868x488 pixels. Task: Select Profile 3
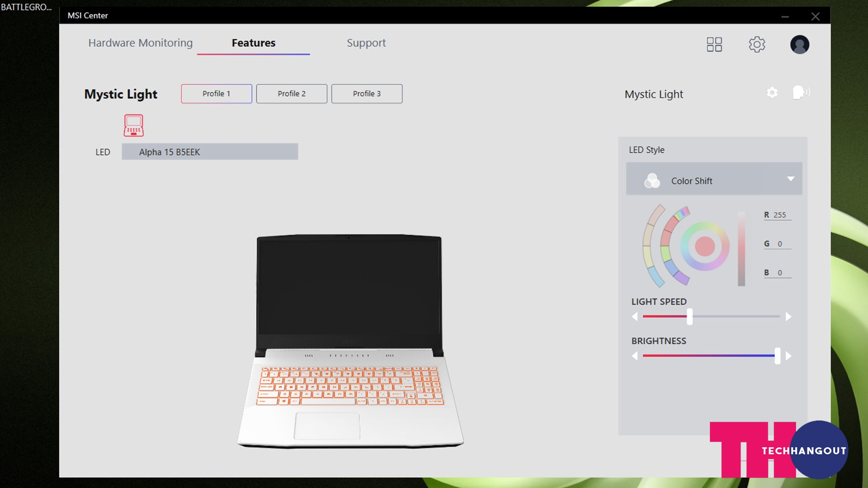(367, 94)
